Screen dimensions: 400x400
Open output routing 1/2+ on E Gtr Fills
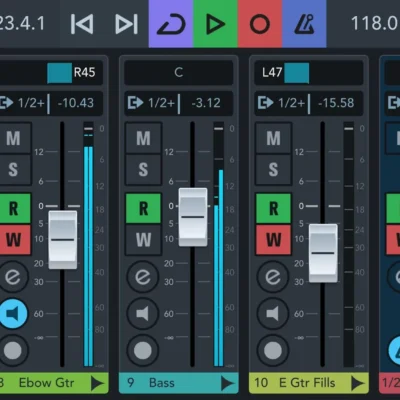282,103
